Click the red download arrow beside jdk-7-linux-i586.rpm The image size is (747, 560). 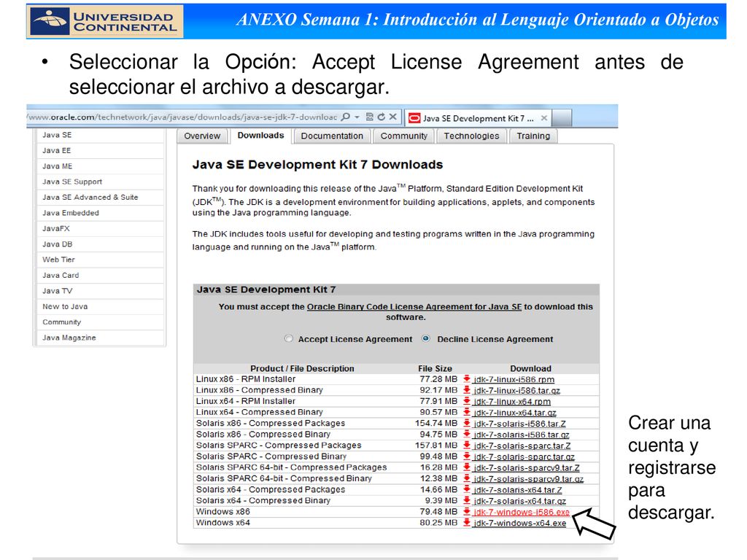point(467,379)
